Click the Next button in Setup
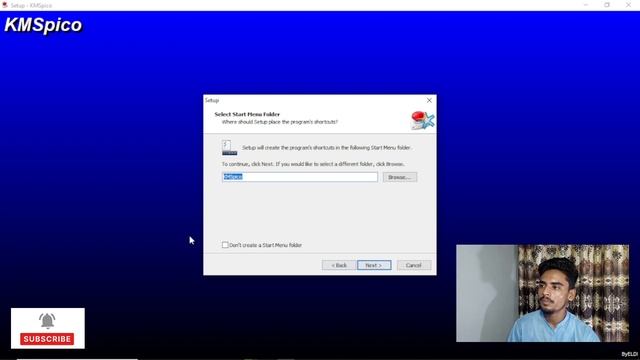The height and width of the screenshot is (360, 640). tap(374, 265)
